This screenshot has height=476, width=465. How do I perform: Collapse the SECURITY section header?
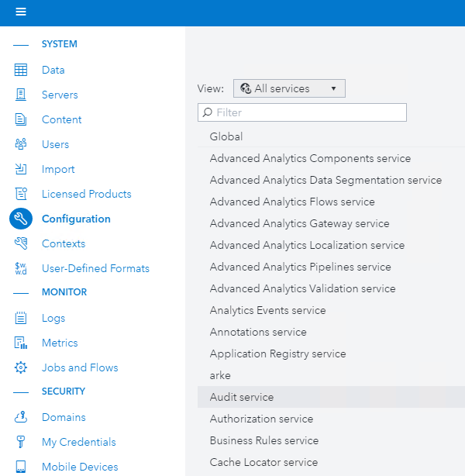pos(63,391)
